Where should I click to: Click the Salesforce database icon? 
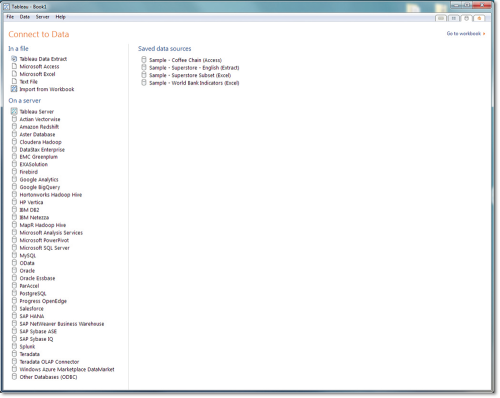click(14, 308)
